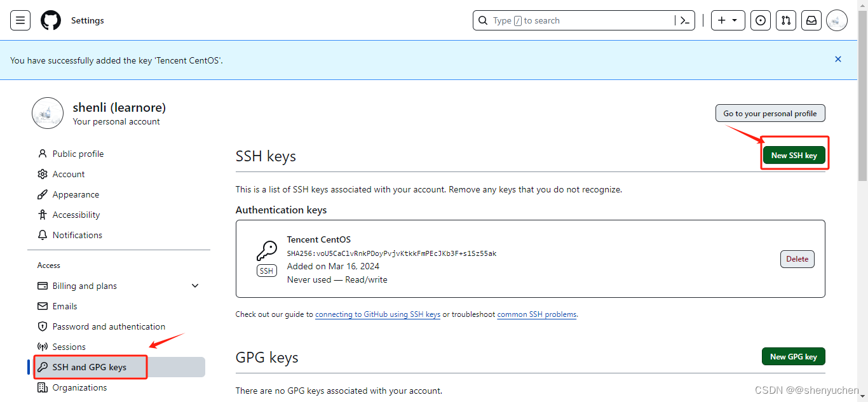Open the pull requests icon in top bar
This screenshot has height=402, width=868.
786,20
